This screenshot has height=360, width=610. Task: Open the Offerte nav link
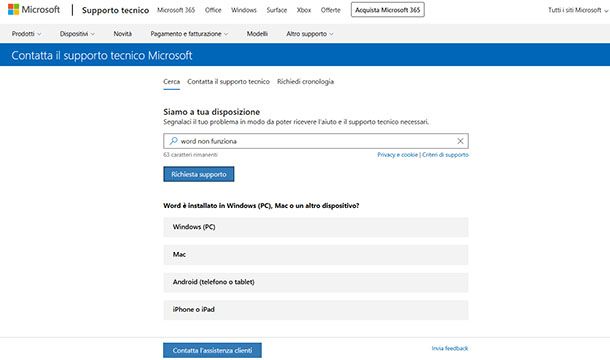330,10
